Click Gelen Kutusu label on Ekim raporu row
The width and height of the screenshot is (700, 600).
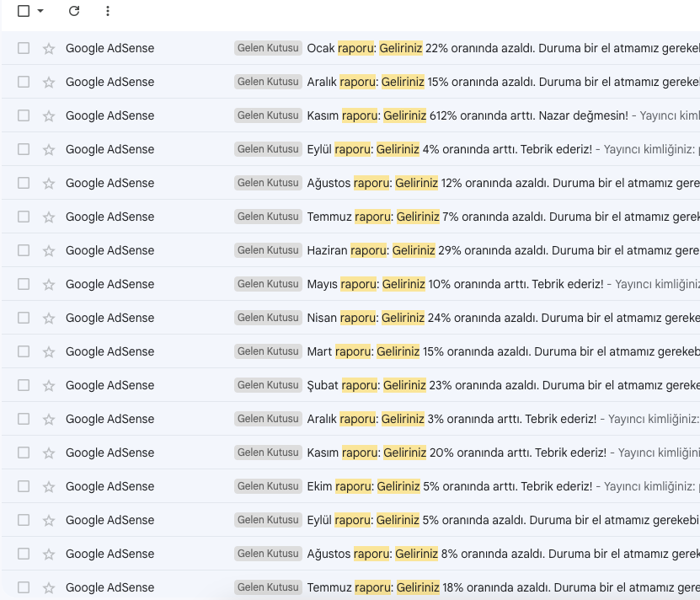[268, 486]
